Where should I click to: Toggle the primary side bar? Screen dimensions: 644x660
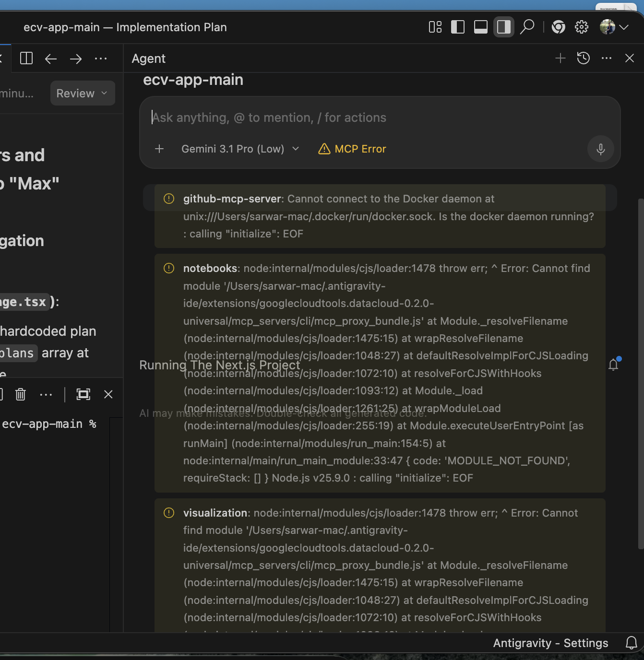click(458, 27)
